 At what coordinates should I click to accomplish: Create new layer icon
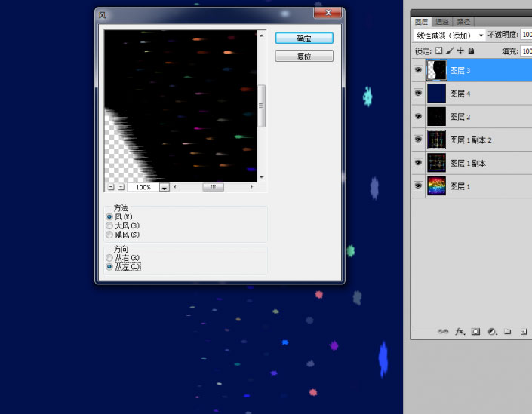(524, 332)
